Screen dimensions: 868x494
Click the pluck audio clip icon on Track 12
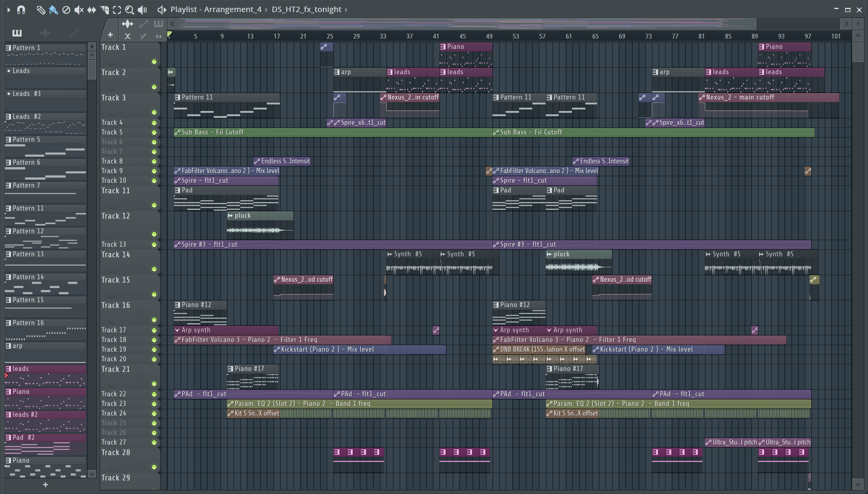coord(231,215)
